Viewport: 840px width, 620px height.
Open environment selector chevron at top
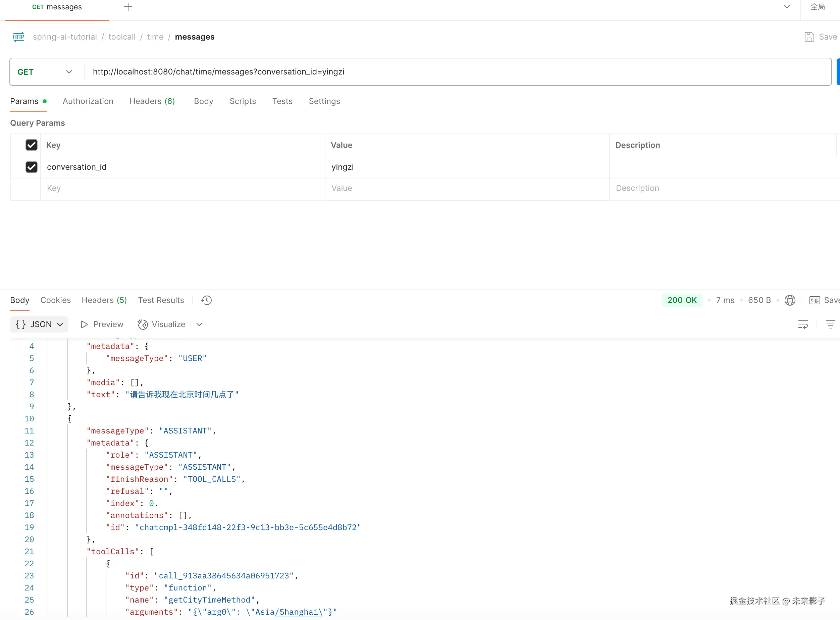[x=787, y=7]
